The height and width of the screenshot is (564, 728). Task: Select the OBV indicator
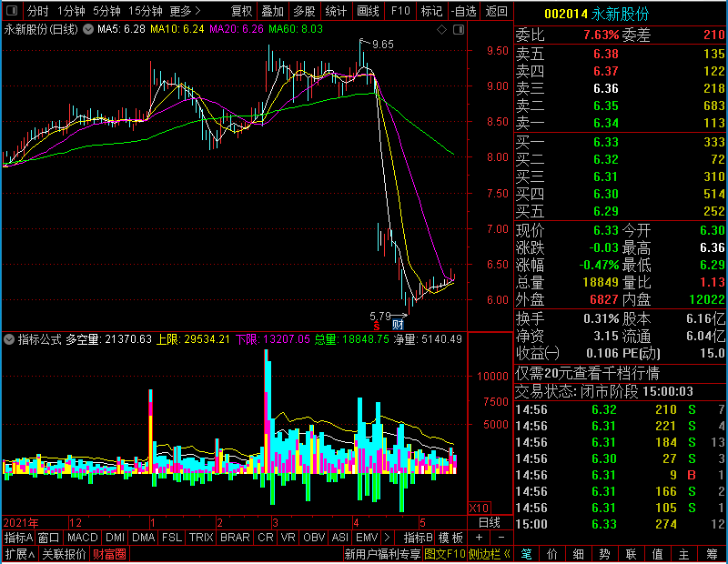(314, 538)
